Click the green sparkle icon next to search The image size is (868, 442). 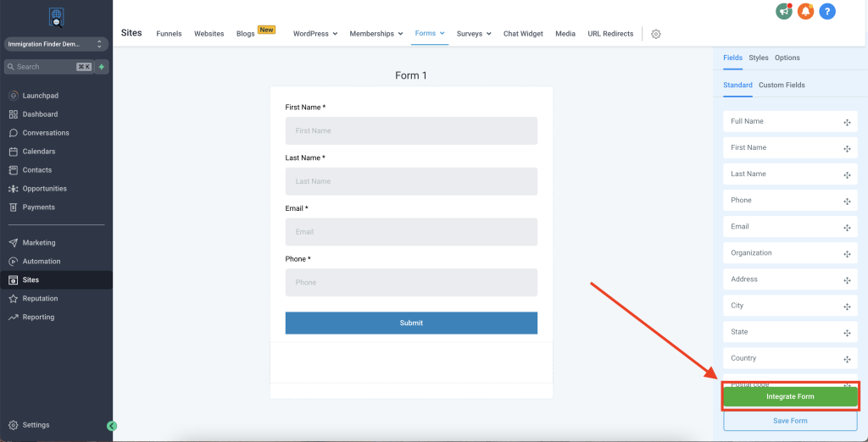click(x=102, y=67)
